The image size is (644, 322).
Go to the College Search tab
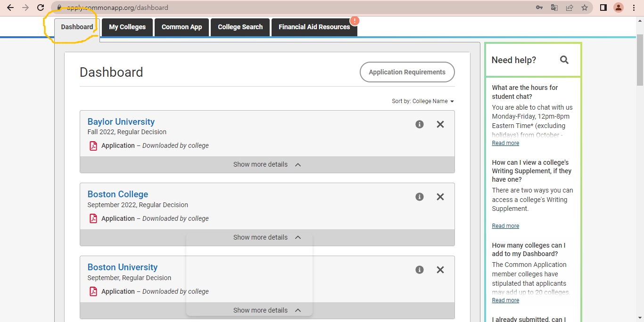[x=240, y=27]
